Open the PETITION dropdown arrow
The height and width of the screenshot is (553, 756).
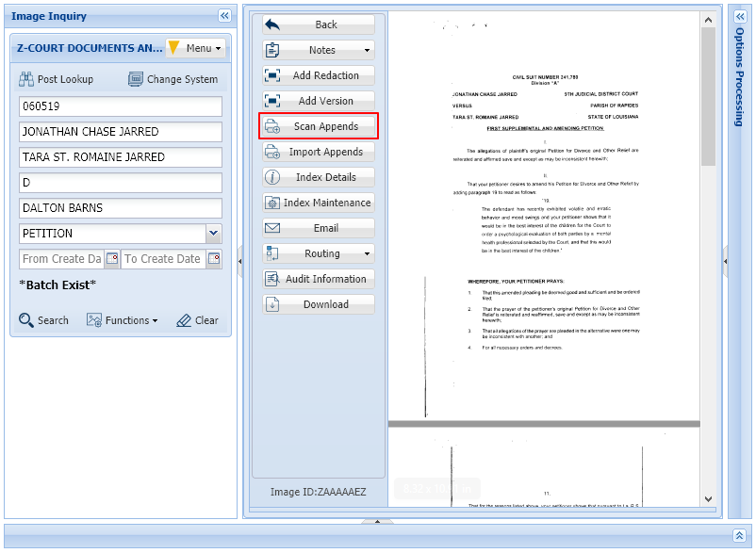pyautogui.click(x=214, y=233)
